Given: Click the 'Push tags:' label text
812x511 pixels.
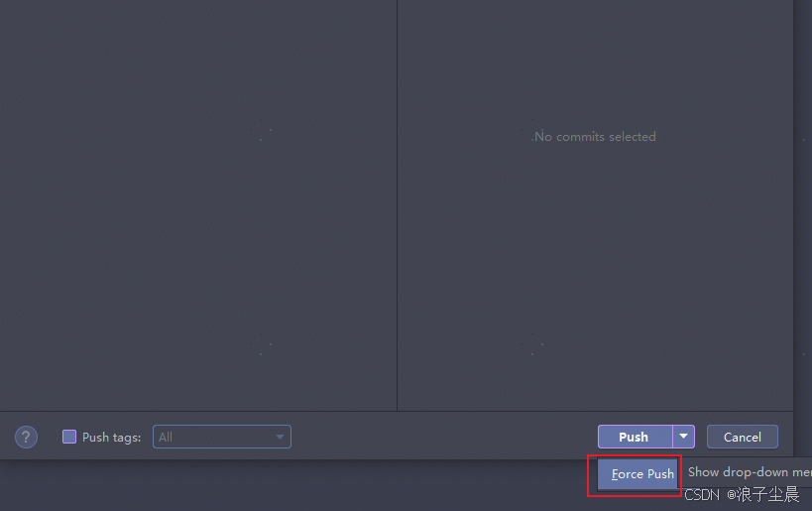Looking at the screenshot, I should (x=111, y=438).
